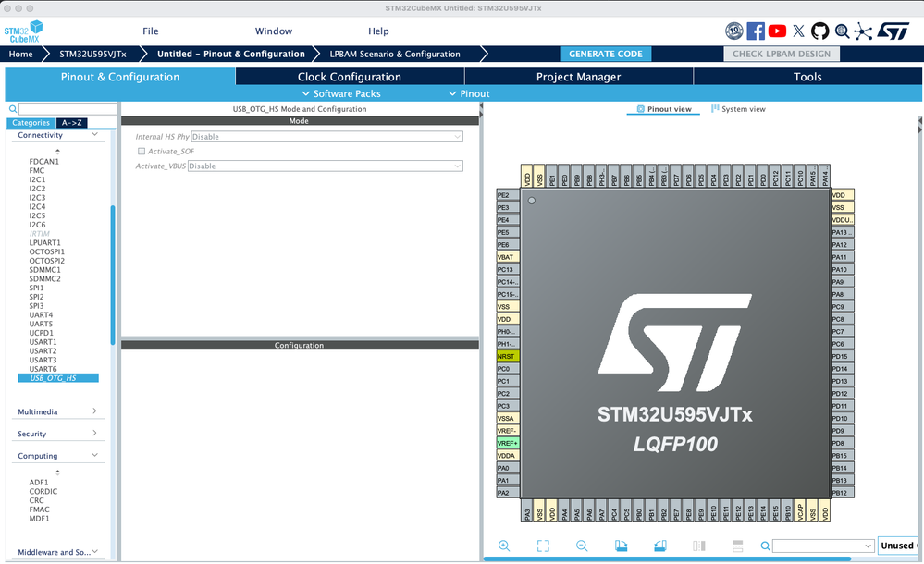Select OCTOSPI1 peripheral

tap(47, 251)
